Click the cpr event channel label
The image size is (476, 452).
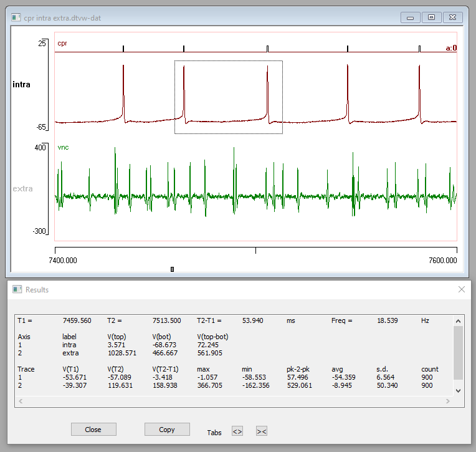point(62,44)
